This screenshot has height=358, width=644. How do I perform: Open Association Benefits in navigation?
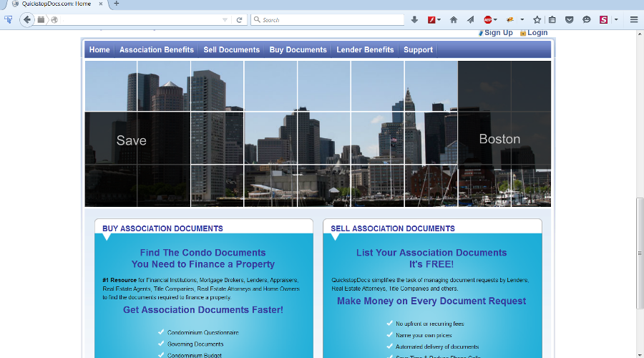(157, 49)
